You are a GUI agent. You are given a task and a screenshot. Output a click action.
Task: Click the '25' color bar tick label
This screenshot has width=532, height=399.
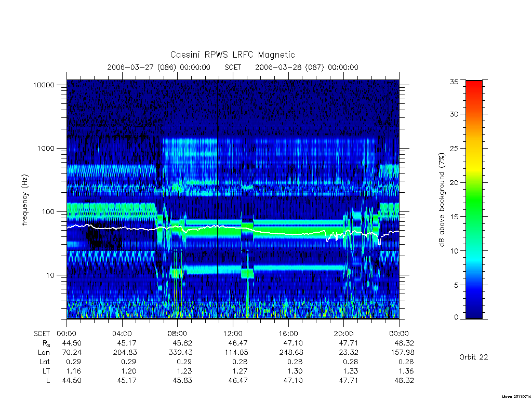[454, 148]
